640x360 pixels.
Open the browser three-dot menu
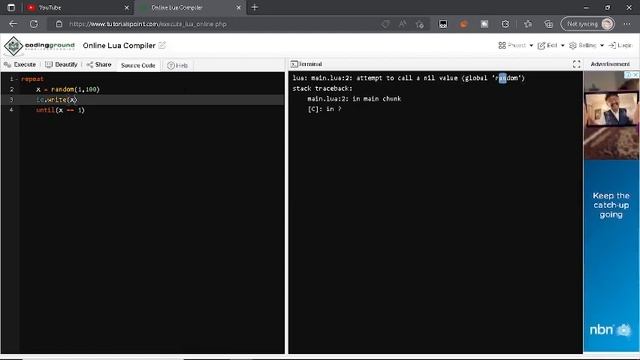[627, 24]
